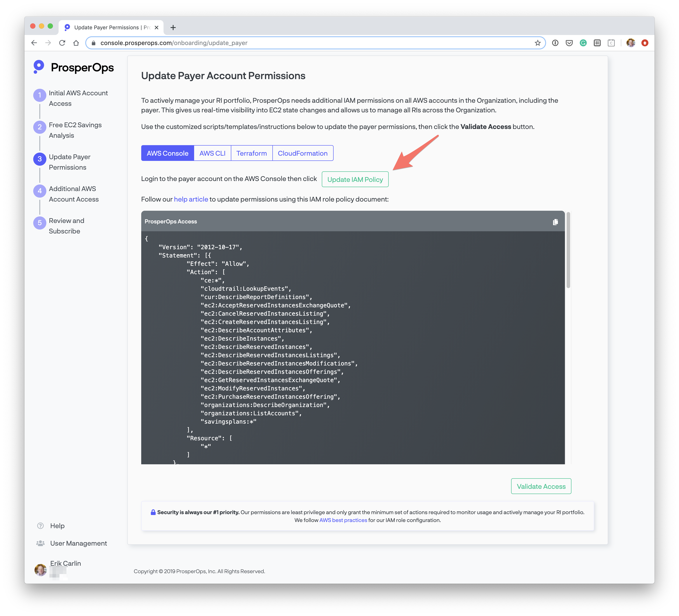Open a new browser tab
The width and height of the screenshot is (679, 616).
click(173, 28)
